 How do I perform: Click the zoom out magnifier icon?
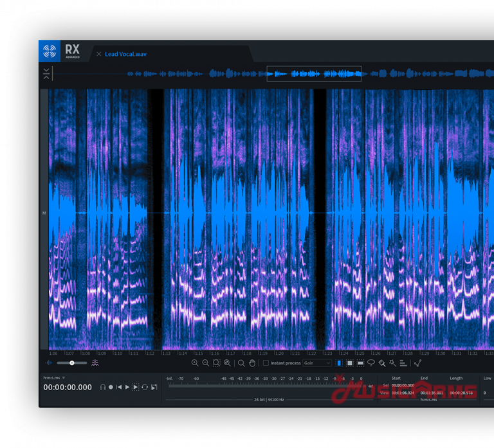pos(205,363)
